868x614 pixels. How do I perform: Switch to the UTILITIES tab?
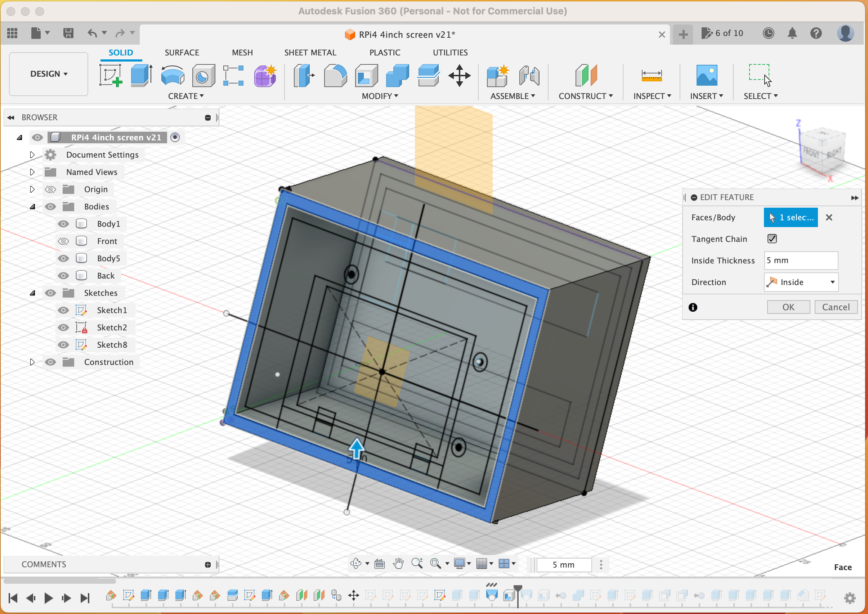450,53
